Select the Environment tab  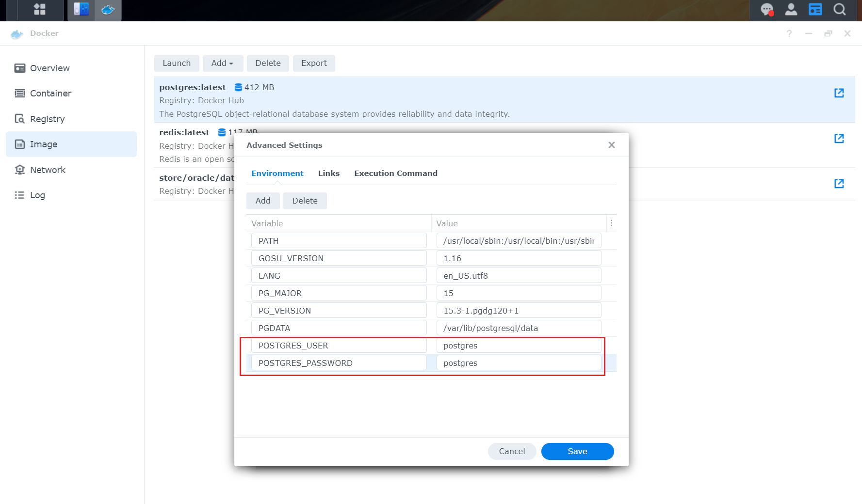tap(277, 173)
